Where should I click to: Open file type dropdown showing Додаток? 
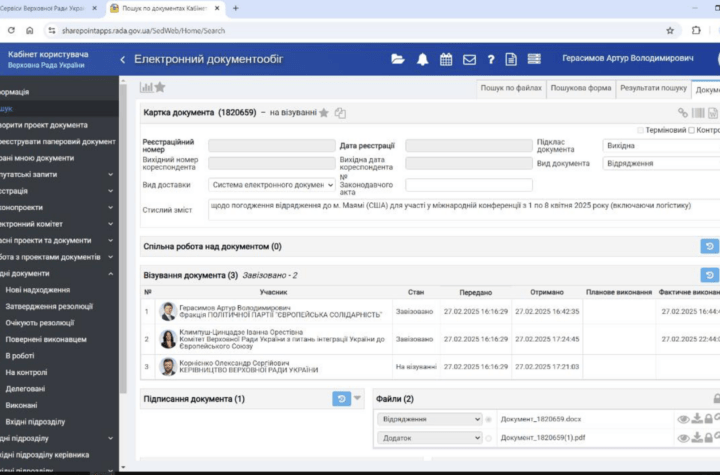coord(430,438)
